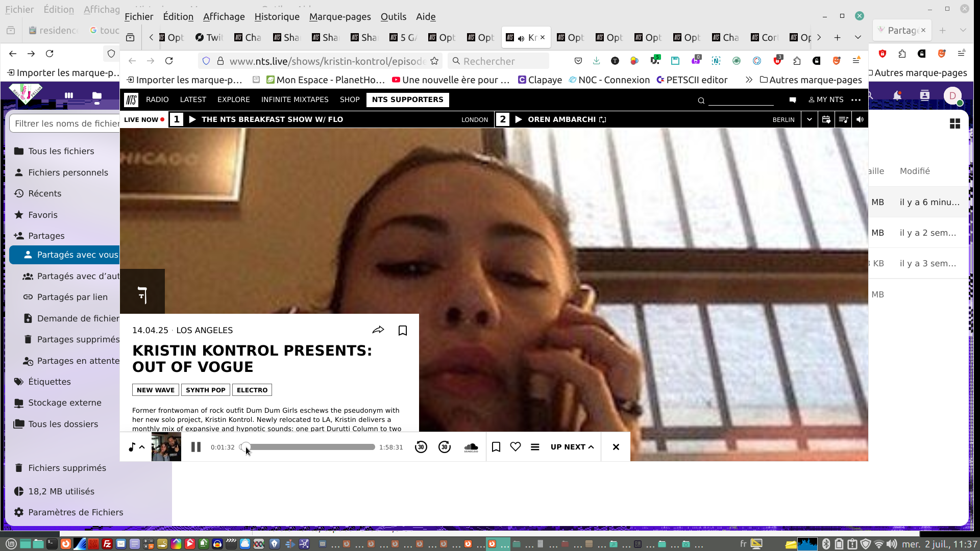Click the heart favourite icon in the player

pos(516,447)
